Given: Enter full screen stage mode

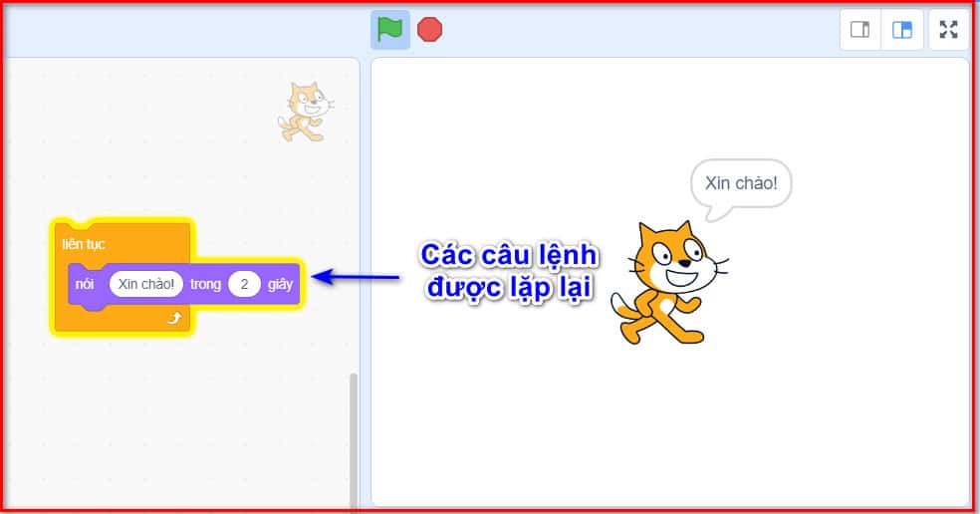Looking at the screenshot, I should [949, 30].
